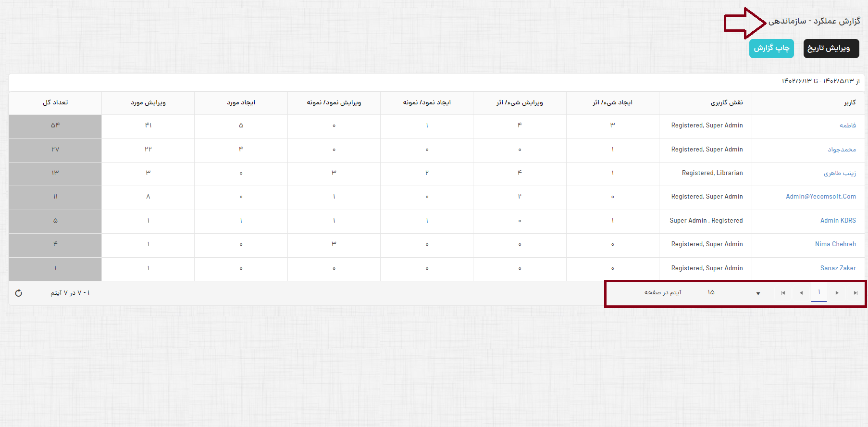Select page number ۱ in the pager
Viewport: 868px width, 427px height.
coord(819,292)
